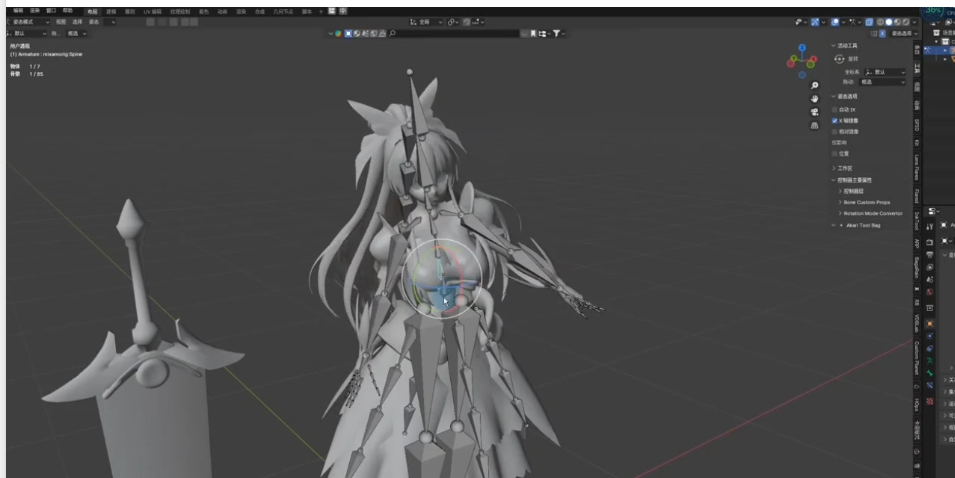
Task: Enable the 自动 IK checkbox
Action: 834,110
